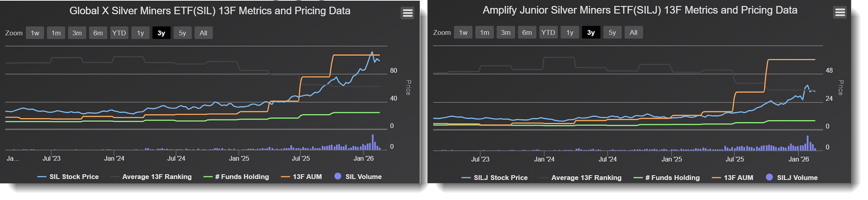Set SIL chart zoom to 1y

click(x=140, y=33)
